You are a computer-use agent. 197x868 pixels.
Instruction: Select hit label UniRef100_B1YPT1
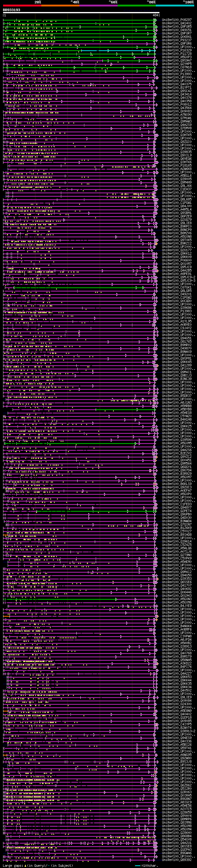coord(177,88)
